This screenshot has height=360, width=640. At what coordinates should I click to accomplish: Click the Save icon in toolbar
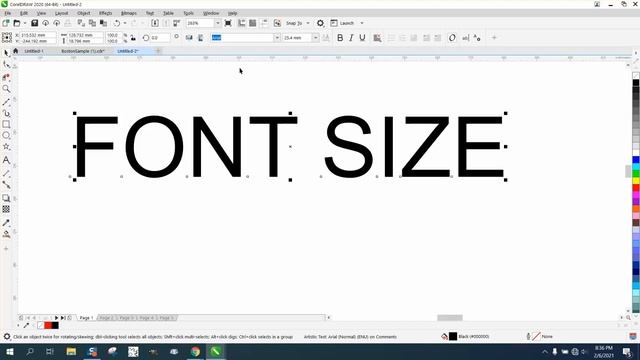click(35, 23)
